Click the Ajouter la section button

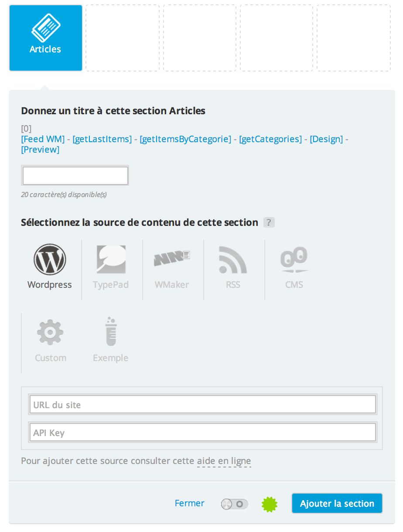(x=337, y=504)
